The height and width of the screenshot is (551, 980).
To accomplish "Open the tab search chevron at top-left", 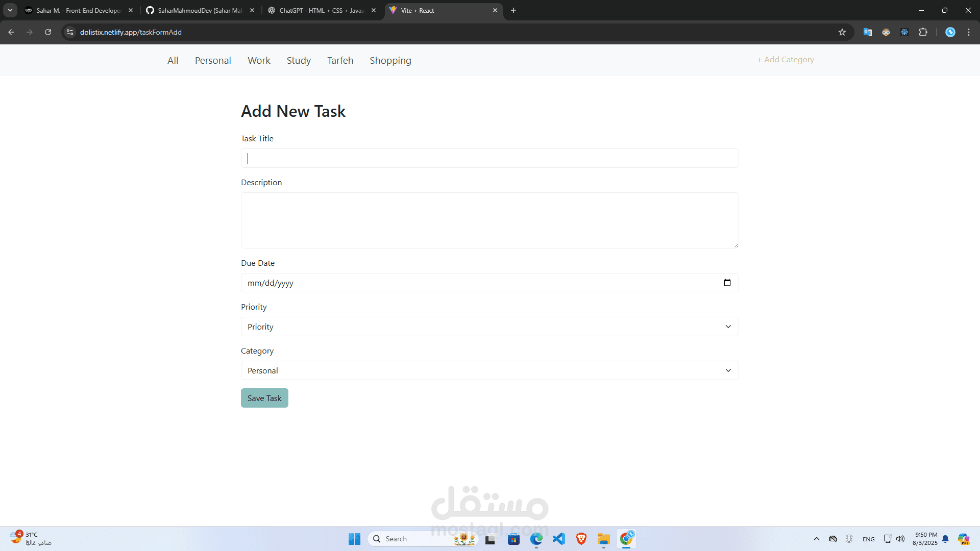I will [x=10, y=10].
